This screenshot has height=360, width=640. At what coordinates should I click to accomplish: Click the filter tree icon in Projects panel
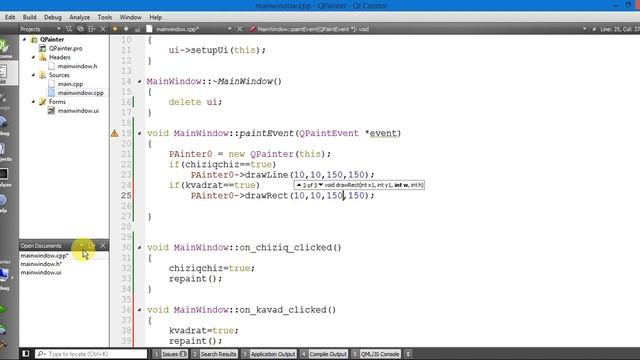pyautogui.click(x=69, y=29)
